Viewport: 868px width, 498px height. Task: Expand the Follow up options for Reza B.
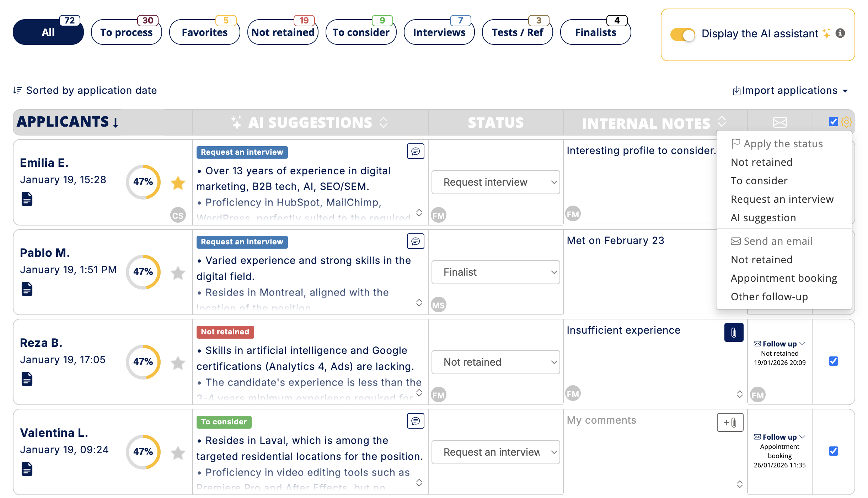(779, 344)
